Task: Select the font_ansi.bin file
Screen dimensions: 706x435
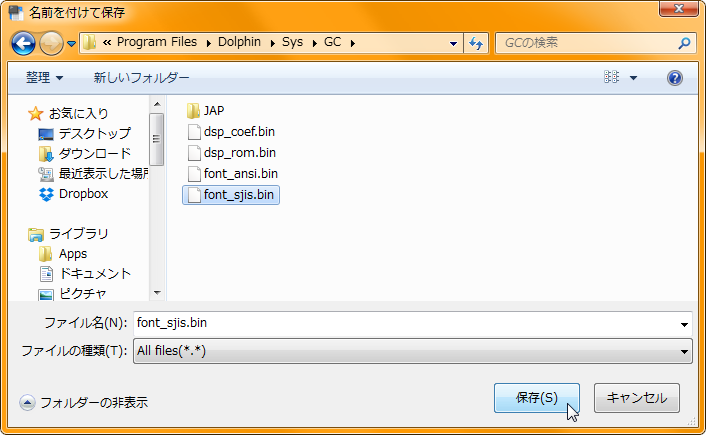Action: coord(240,173)
